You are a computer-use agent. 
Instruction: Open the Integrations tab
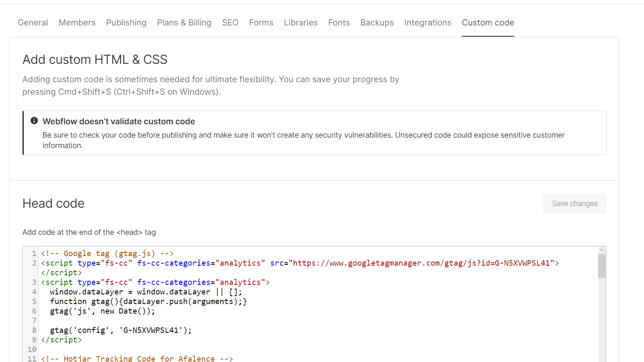point(428,23)
